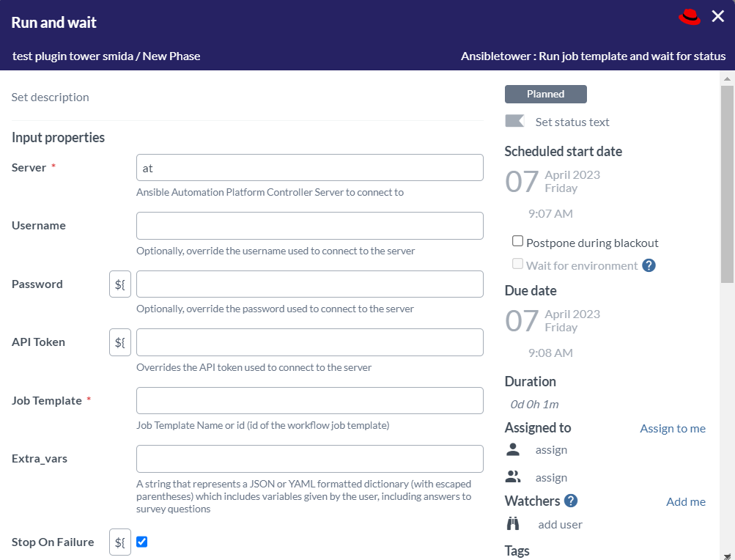Click the variable icon beside Password
This screenshot has width=735, height=560.
click(x=120, y=284)
